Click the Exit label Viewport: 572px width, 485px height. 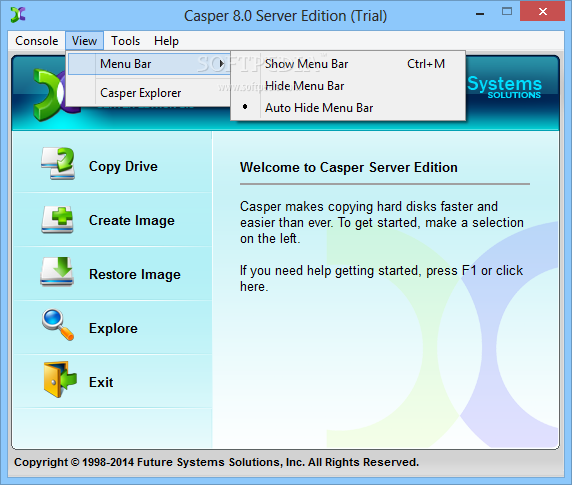[x=101, y=383]
